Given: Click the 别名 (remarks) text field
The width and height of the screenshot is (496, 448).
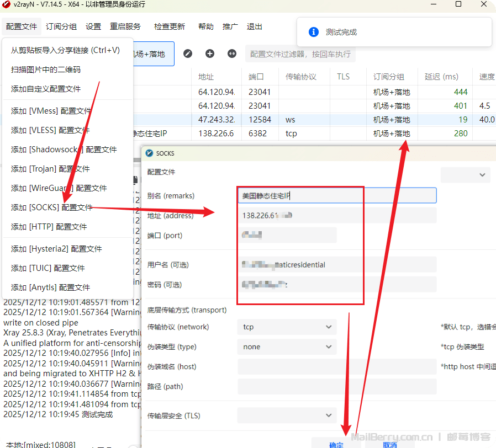Looking at the screenshot, I should coord(337,196).
